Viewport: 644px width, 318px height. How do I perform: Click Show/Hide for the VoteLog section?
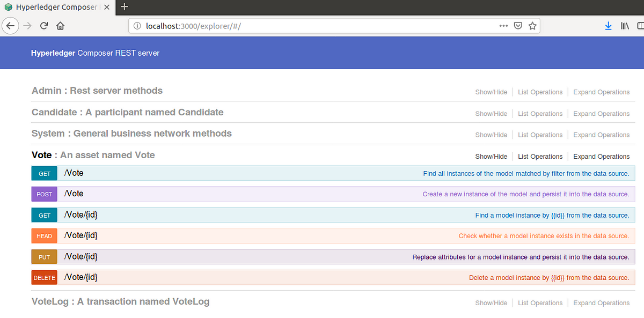(491, 303)
